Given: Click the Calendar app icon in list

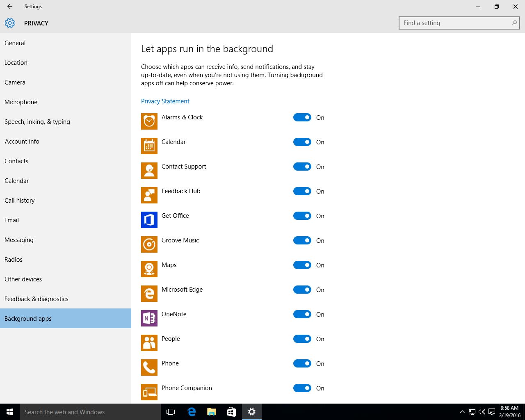Looking at the screenshot, I should coord(149,146).
